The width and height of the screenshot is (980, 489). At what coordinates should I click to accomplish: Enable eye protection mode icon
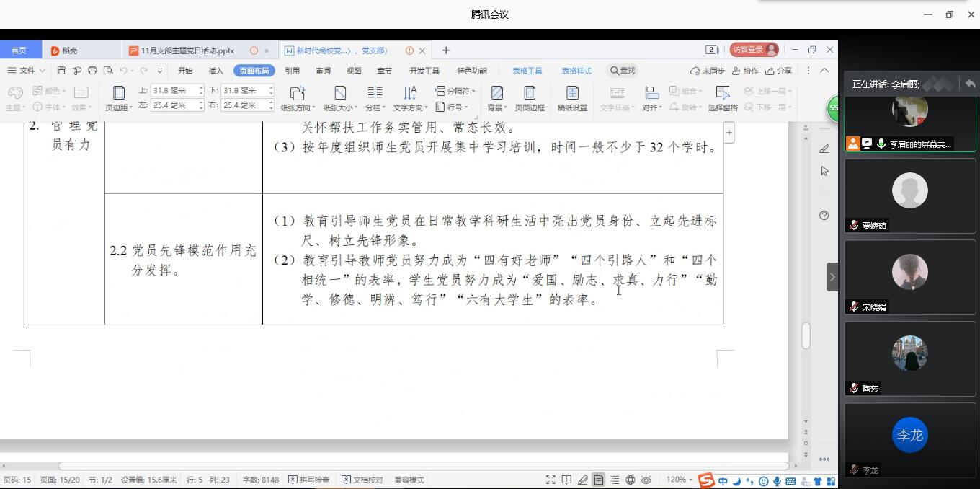tap(646, 480)
